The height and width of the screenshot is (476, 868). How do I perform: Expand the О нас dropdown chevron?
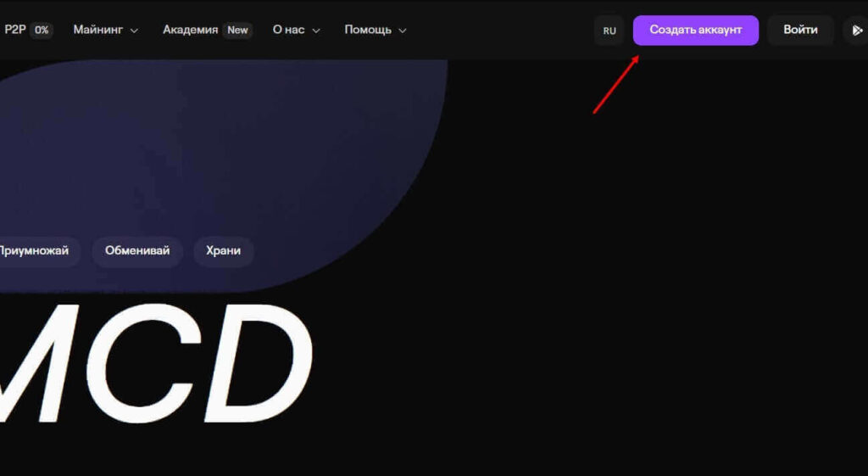316,31
